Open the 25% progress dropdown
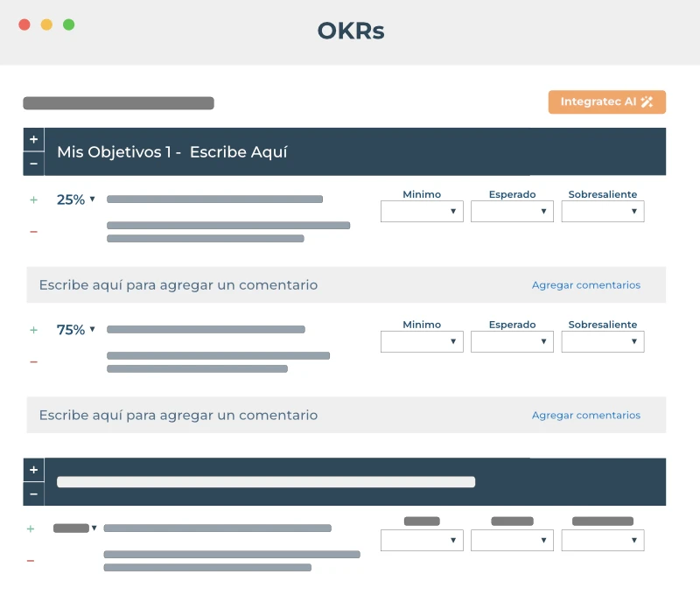This screenshot has height=616, width=700. (94, 199)
